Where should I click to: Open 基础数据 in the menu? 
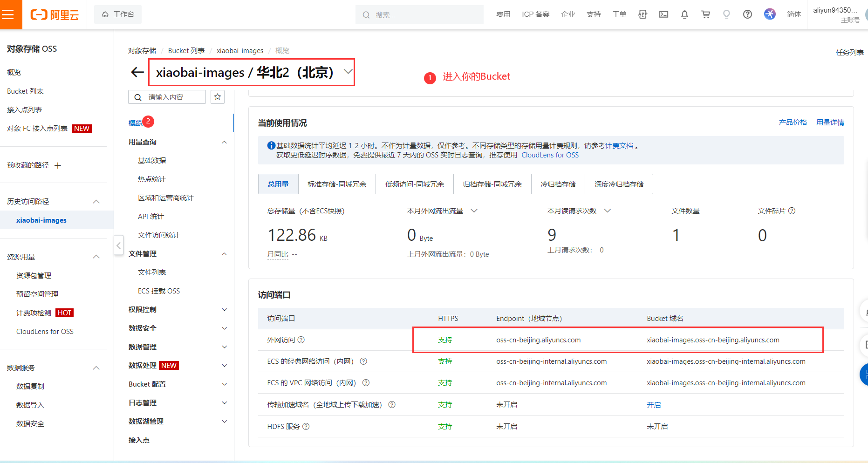pos(152,161)
